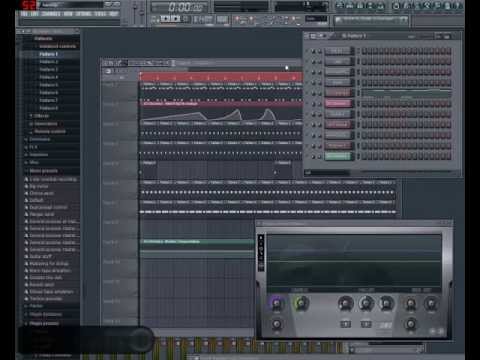Image resolution: width=480 pixels, height=360 pixels.
Task: Open the EDIT menu
Action: point(35,14)
